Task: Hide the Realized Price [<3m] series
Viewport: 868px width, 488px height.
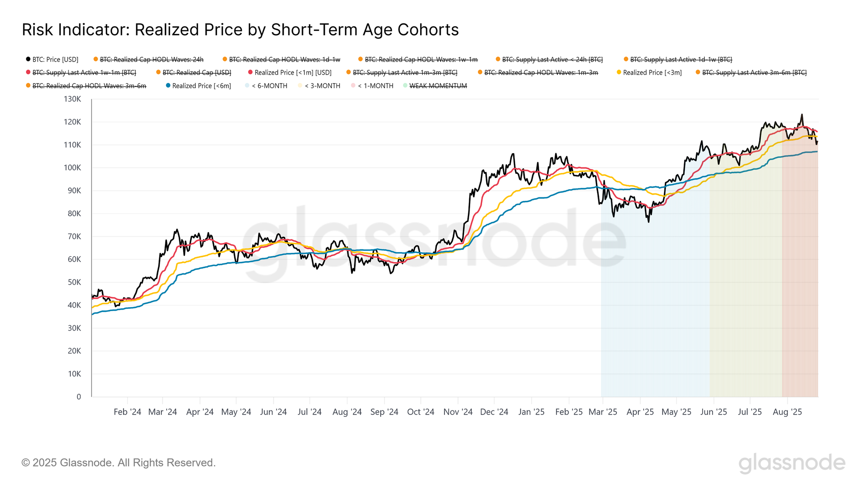Action: click(649, 72)
